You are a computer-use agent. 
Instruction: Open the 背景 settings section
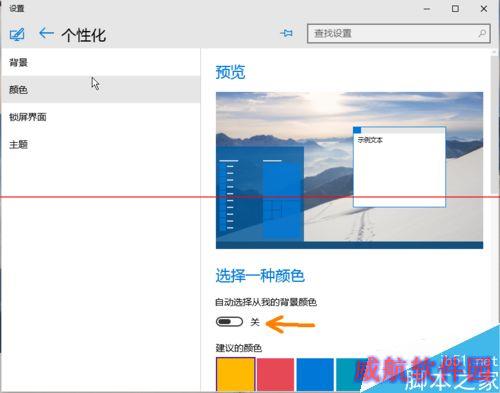click(101, 62)
